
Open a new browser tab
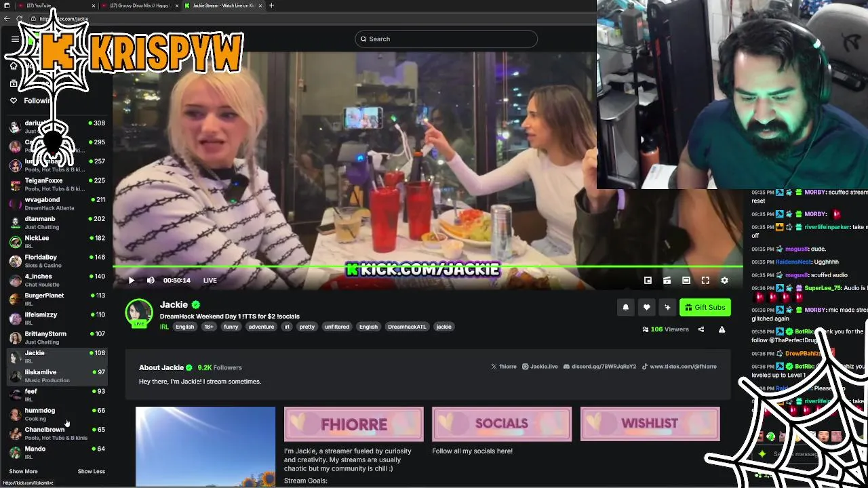(271, 5)
